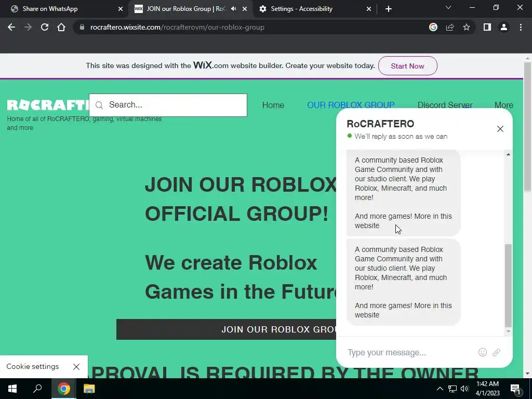
Task: Click the chat scrollbar down arrow
Action: coord(508,331)
